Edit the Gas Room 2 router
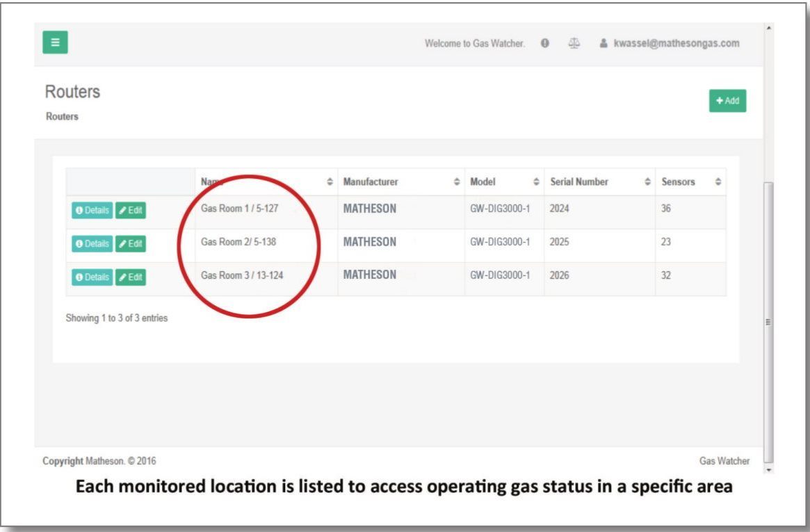 point(131,244)
